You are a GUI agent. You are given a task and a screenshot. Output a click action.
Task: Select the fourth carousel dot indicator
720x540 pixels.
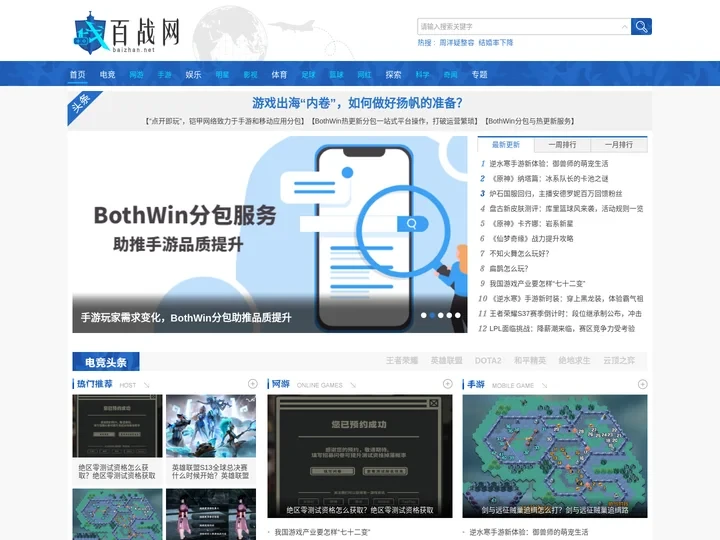tap(450, 315)
